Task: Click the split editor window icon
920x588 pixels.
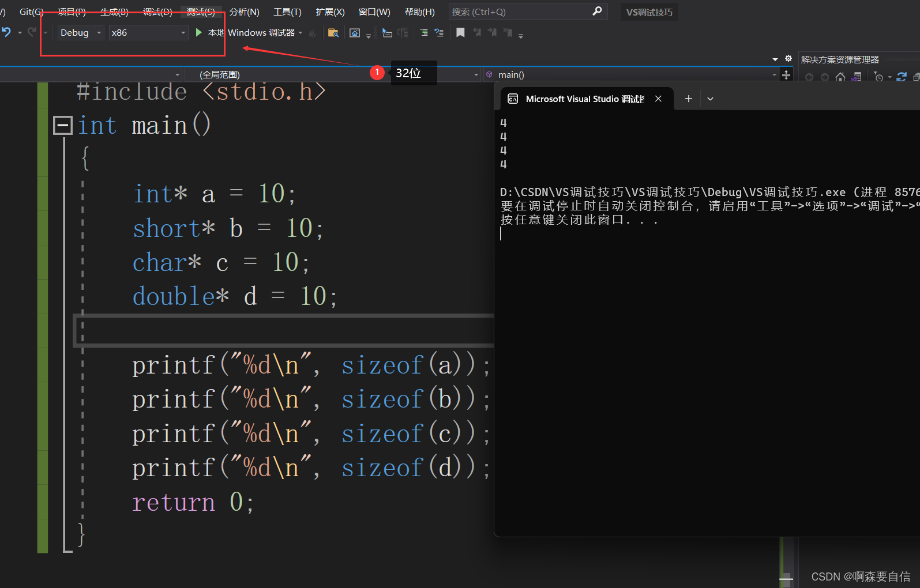Action: [786, 74]
